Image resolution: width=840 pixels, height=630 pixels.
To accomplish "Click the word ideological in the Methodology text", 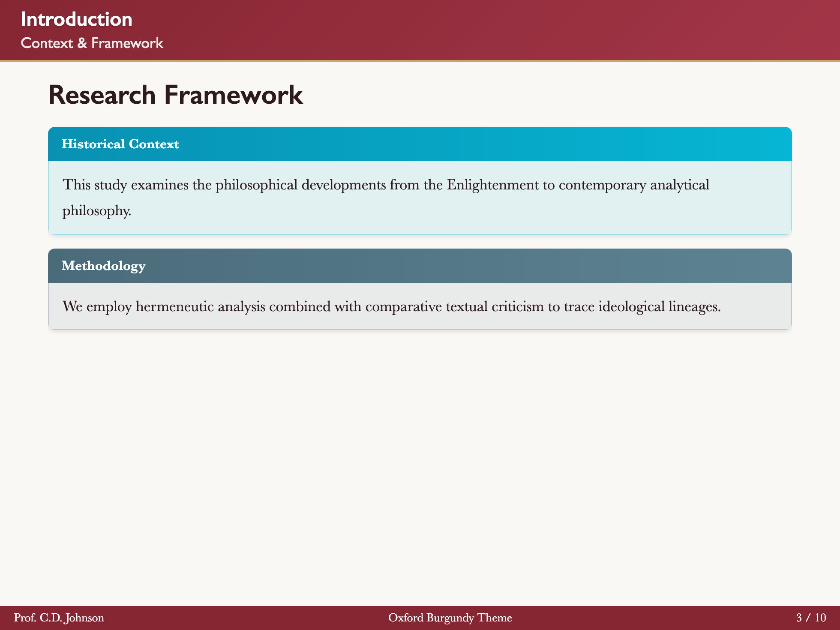I will coord(631,306).
